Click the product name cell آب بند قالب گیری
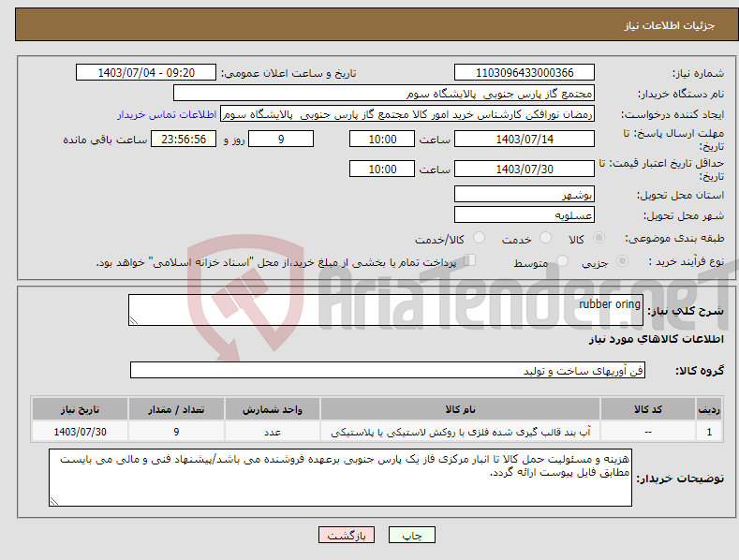The height and width of the screenshot is (560, 739). (460, 432)
